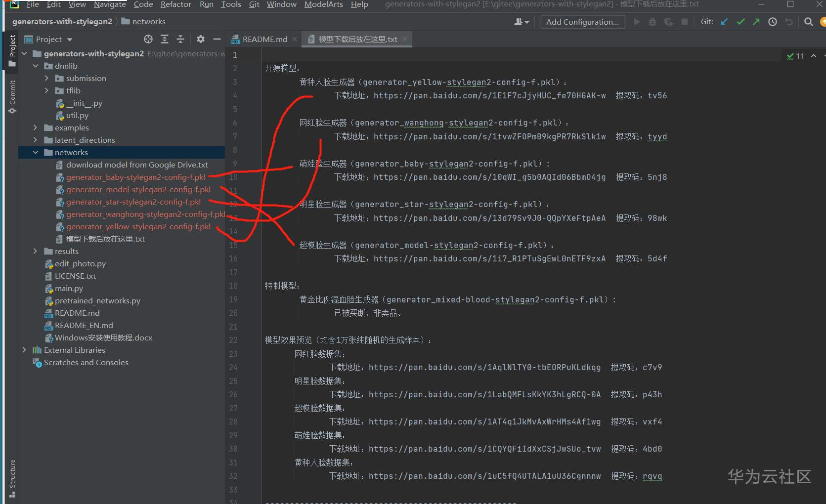Screen dimensions: 826x504
Task: Select generator_star-stylegan2-config-f.pkl file
Action: [x=129, y=202]
